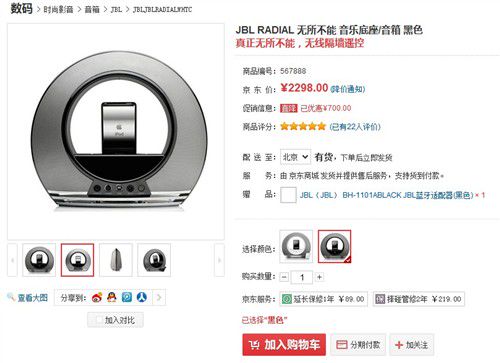Screen dimensions: 500x363
Task: Tick the 加入对比 compare checkbox
Action: (x=99, y=320)
